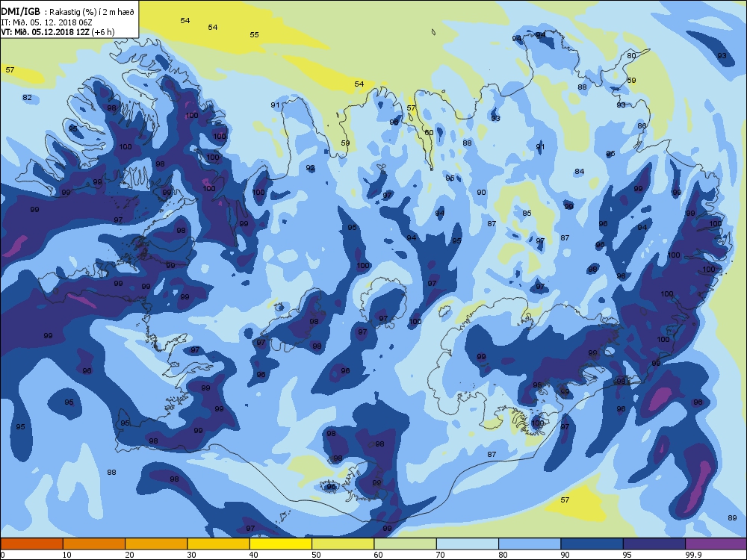
Task: Click the '30' legend tick label
Action: (x=191, y=555)
